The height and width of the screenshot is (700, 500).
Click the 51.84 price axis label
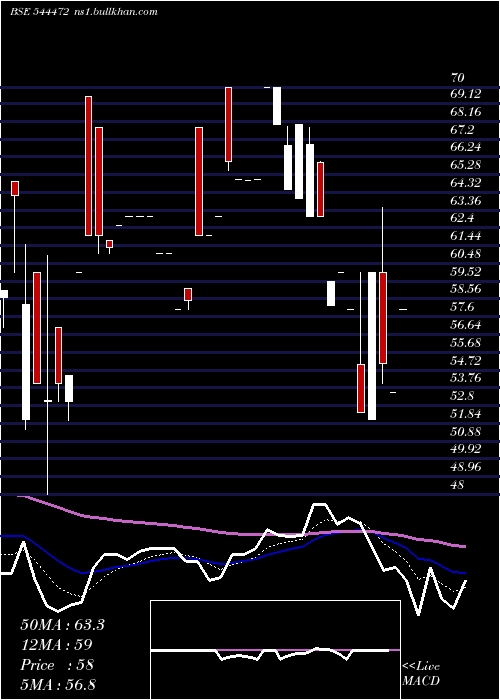[x=466, y=413]
